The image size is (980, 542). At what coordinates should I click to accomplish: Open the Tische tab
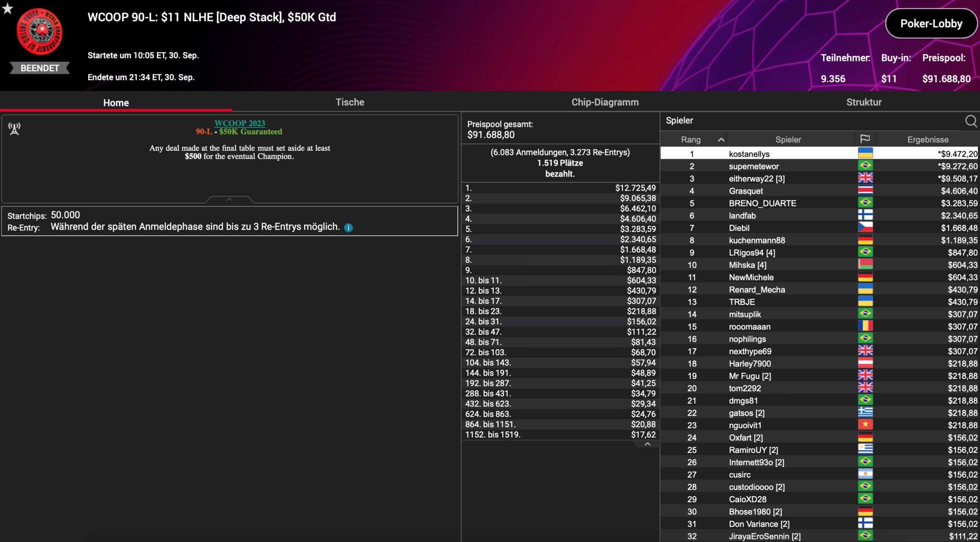pyautogui.click(x=350, y=102)
